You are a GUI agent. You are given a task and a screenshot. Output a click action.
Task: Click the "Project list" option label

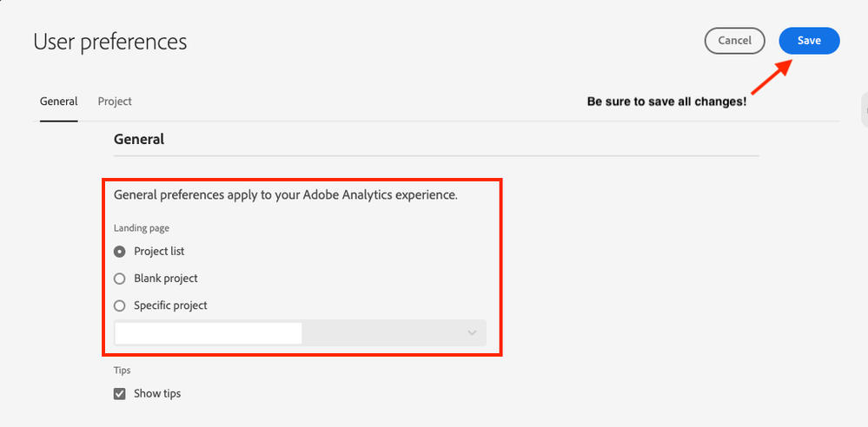(x=159, y=252)
